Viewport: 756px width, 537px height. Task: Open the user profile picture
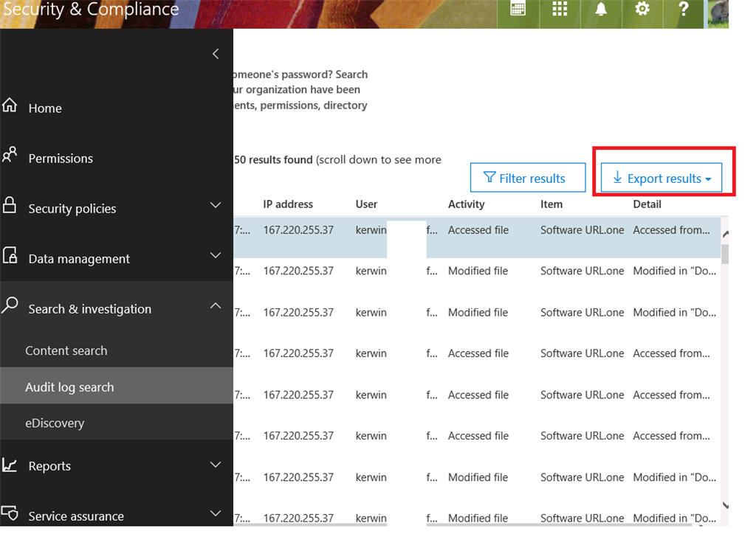(x=718, y=14)
